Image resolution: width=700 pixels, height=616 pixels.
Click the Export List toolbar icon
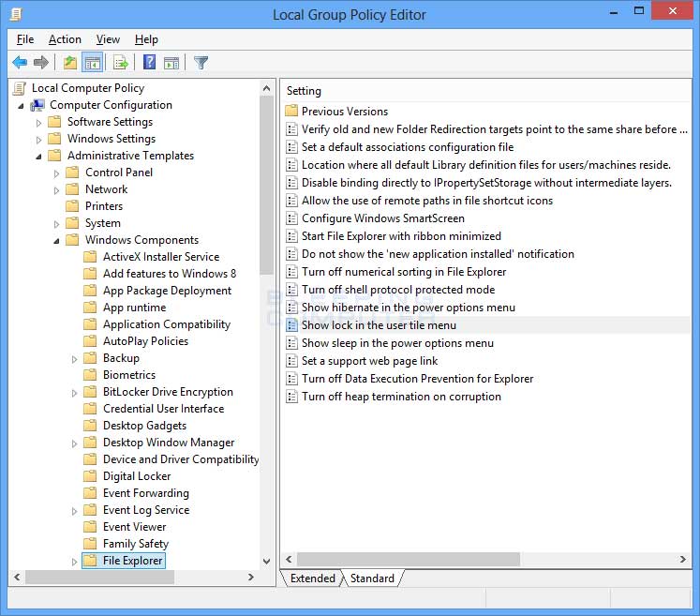121,63
